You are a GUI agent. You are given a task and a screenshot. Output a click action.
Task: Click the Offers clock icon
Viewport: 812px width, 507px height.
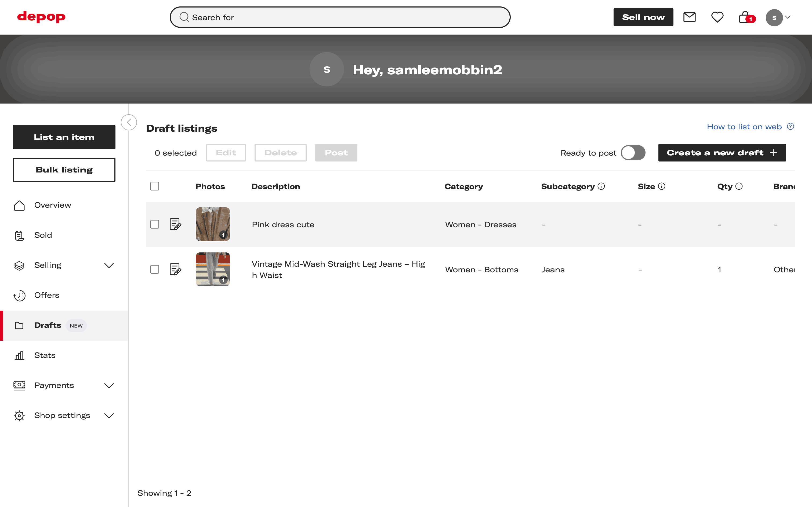point(19,295)
